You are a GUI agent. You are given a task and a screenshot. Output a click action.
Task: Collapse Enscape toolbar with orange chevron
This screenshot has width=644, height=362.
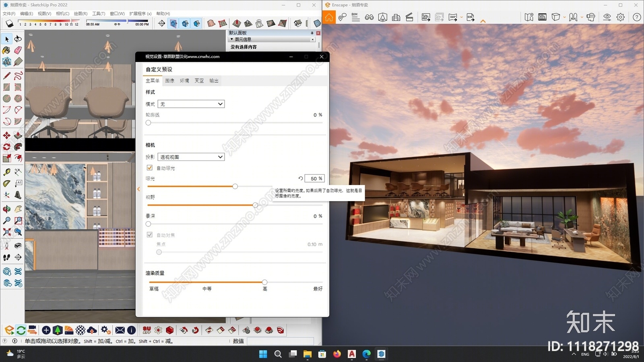tap(483, 21)
